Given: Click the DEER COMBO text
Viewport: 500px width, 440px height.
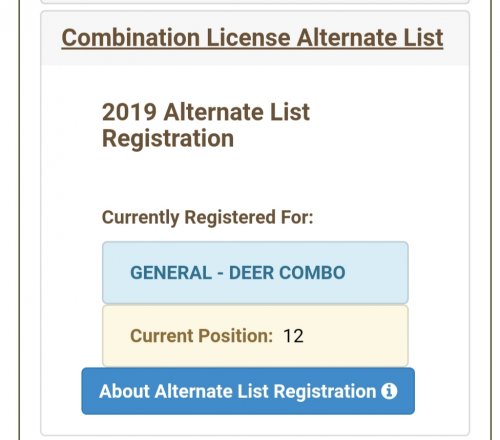Looking at the screenshot, I should [x=287, y=273].
